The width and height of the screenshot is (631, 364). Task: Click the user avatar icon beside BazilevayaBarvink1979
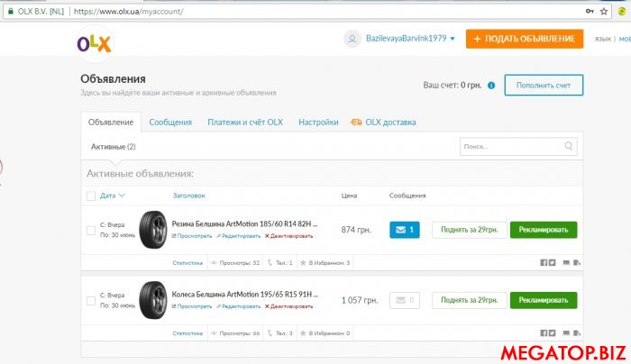click(x=352, y=39)
